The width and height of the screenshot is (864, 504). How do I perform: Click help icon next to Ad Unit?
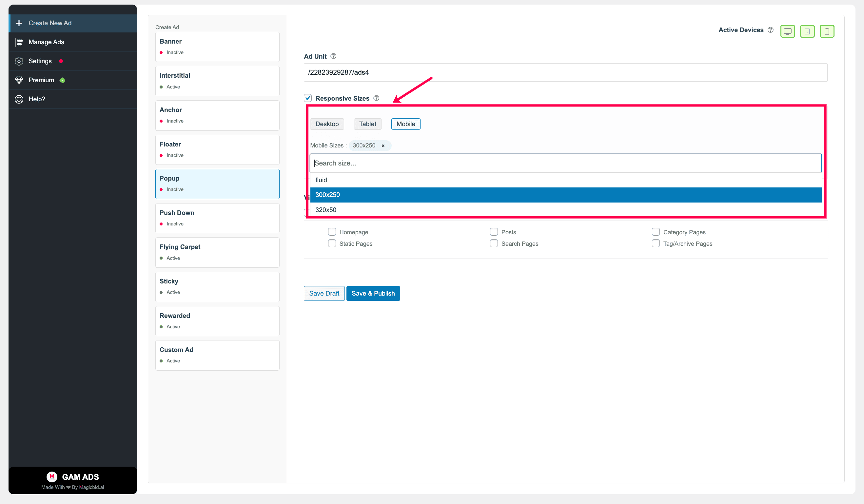(x=333, y=56)
